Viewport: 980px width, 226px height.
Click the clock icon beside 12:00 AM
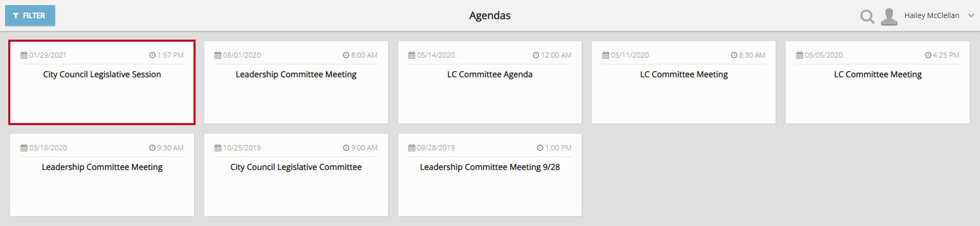(536, 55)
